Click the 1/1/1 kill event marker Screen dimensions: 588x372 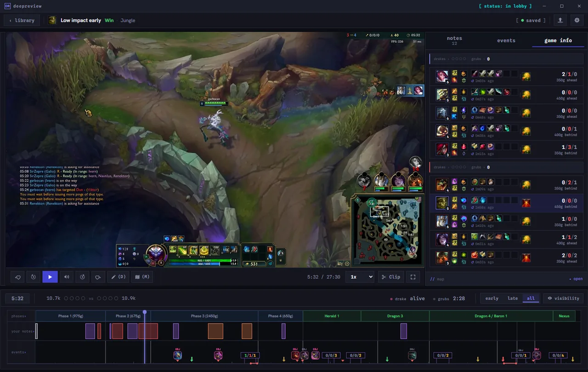pos(250,355)
